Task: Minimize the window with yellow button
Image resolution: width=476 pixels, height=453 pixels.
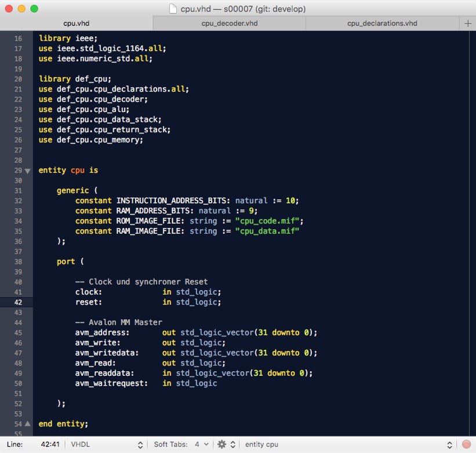Action: coord(21,9)
